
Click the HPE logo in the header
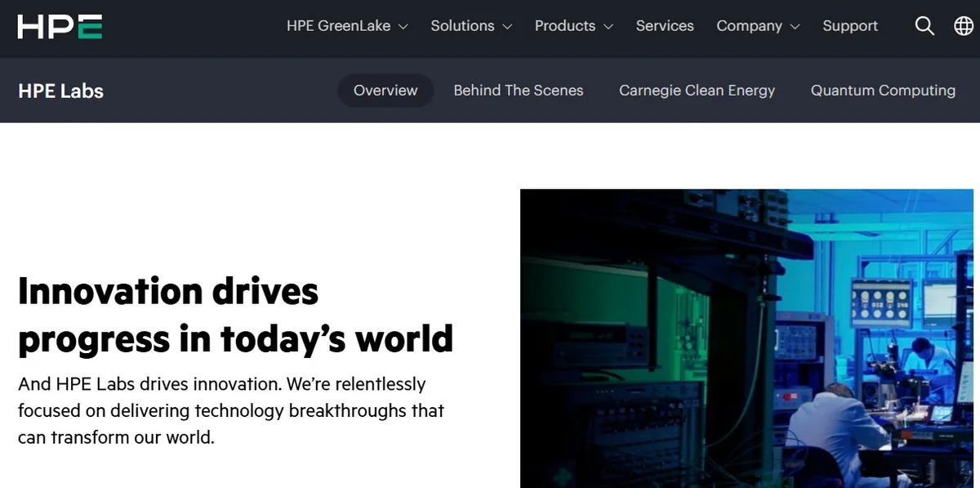click(60, 26)
